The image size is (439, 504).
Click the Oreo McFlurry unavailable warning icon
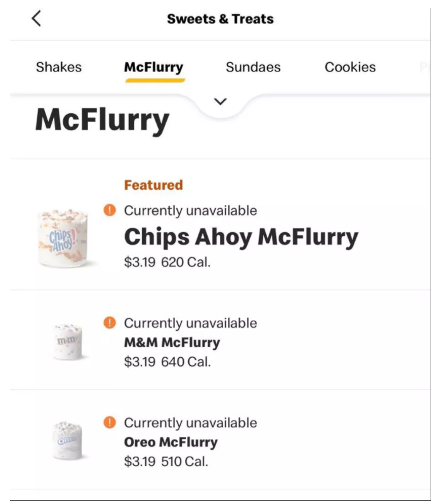click(x=109, y=422)
